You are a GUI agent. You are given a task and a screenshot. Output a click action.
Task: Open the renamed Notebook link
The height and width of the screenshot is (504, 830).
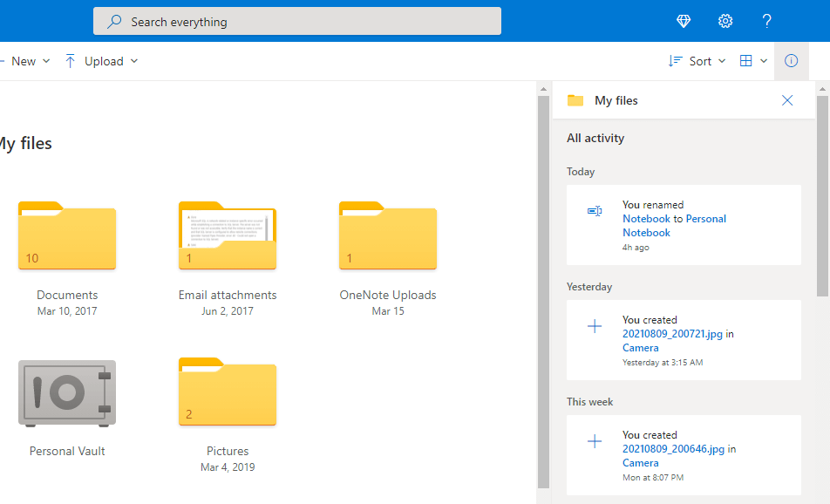tap(646, 219)
